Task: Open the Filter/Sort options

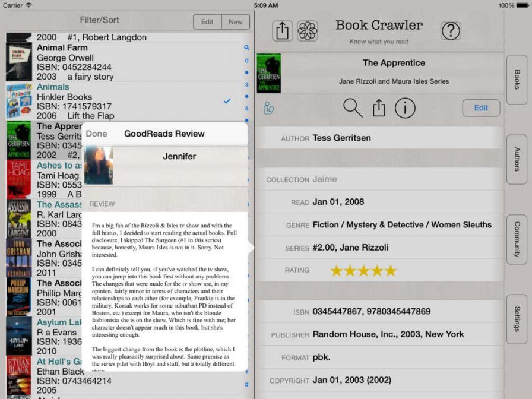Action: point(101,20)
